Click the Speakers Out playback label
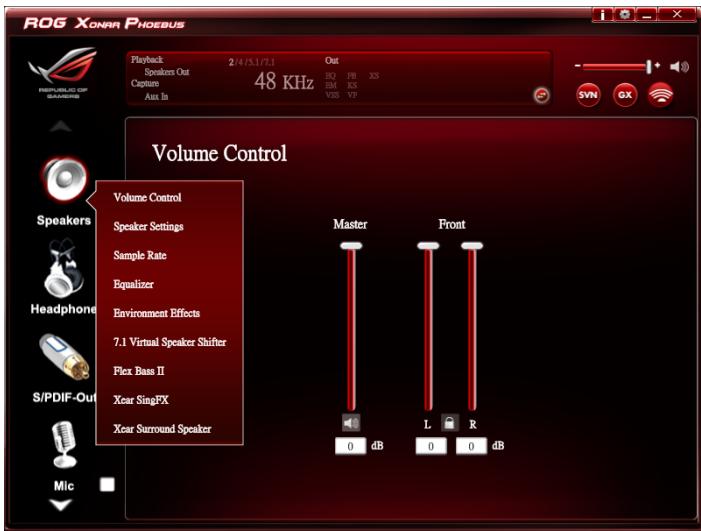701x531 pixels. coord(167,72)
